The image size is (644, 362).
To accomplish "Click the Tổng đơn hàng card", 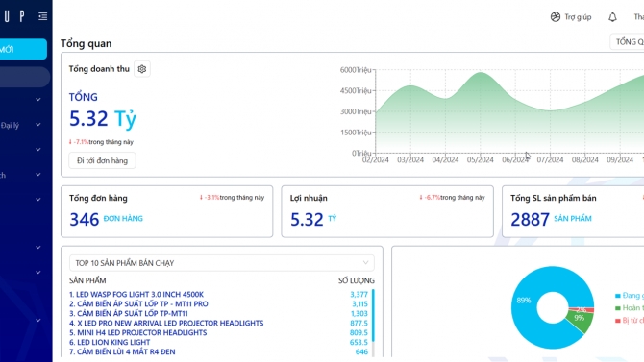I will 166,211.
